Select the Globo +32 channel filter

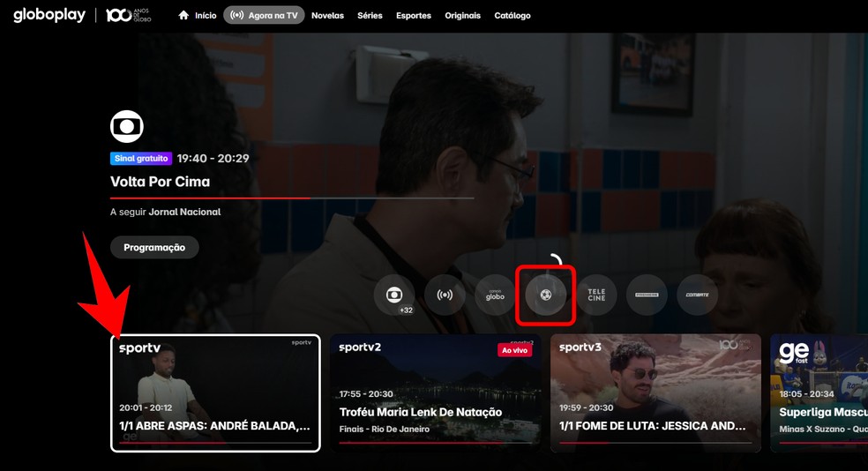(394, 295)
